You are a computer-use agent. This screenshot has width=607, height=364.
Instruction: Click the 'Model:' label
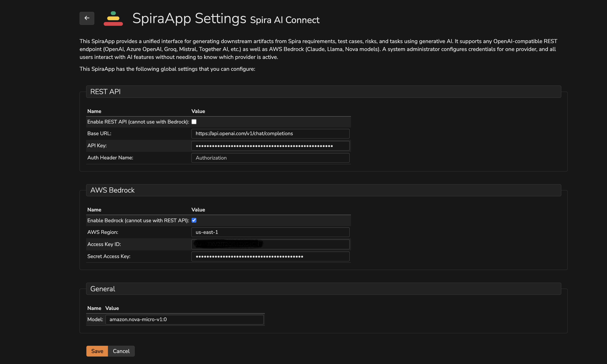[95, 319]
